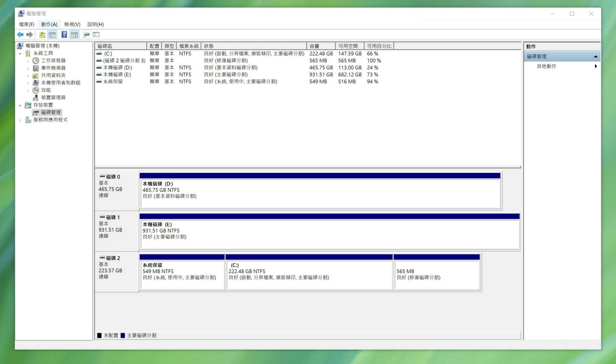This screenshot has width=616, height=364.
Task: Click the 磁碟區 column header to sort
Action: [x=120, y=46]
